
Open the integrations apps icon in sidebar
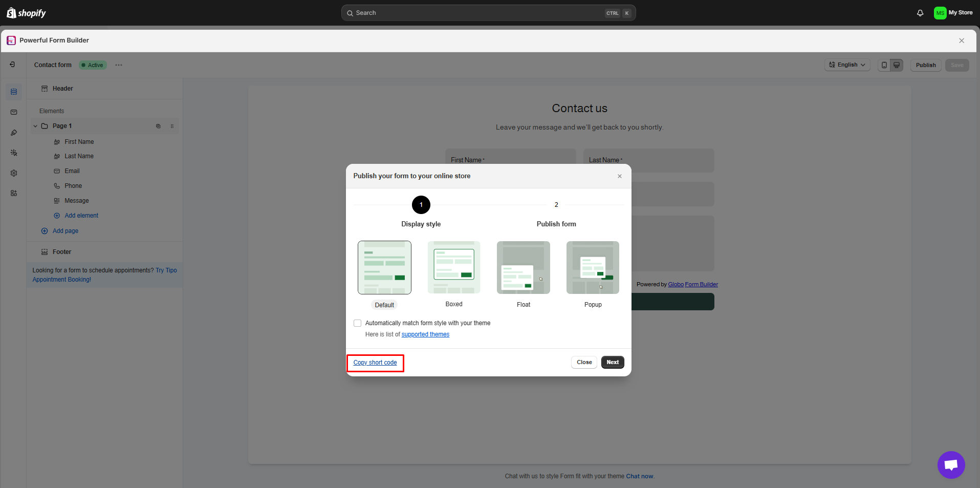click(13, 193)
